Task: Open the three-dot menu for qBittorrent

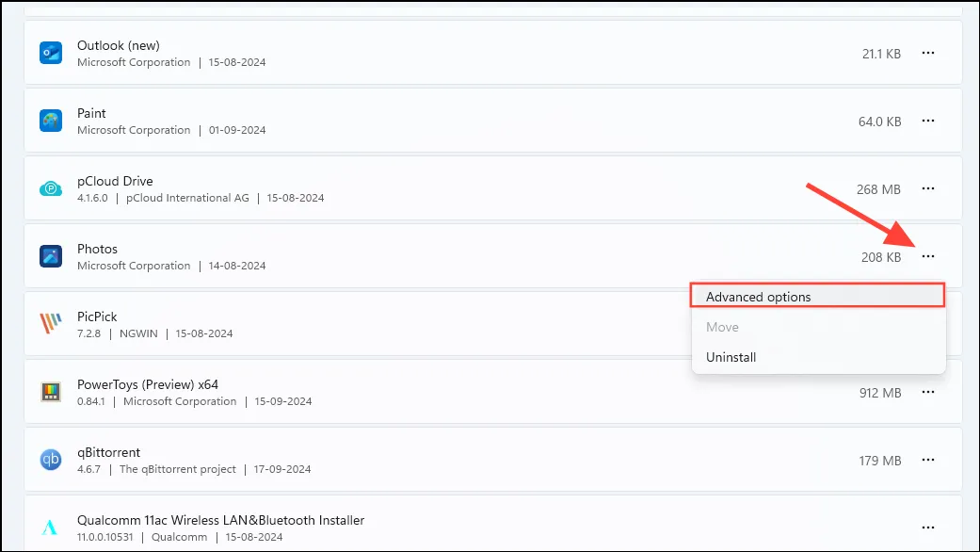Action: pos(928,460)
